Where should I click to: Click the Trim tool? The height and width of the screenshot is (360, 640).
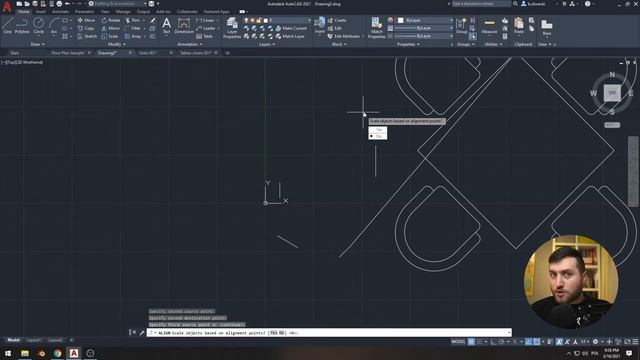click(x=133, y=20)
